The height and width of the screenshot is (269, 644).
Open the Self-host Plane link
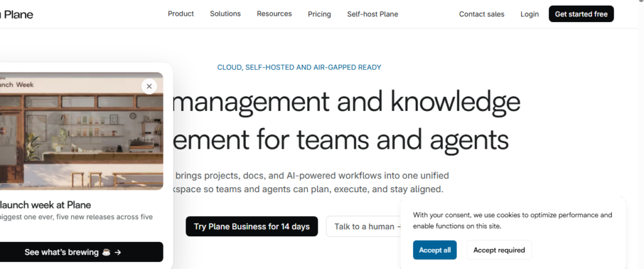(372, 14)
